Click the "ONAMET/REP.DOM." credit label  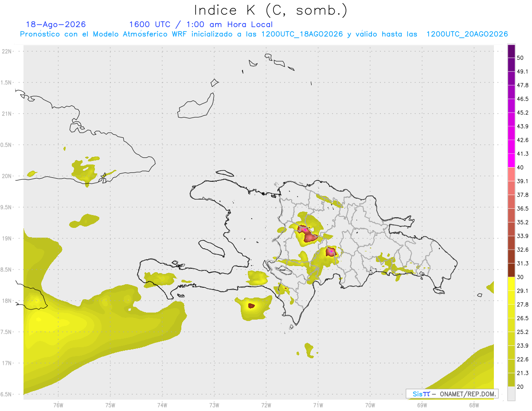[x=468, y=394]
